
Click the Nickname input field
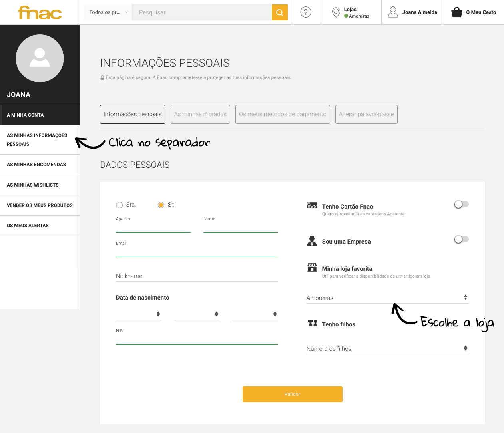point(197,276)
